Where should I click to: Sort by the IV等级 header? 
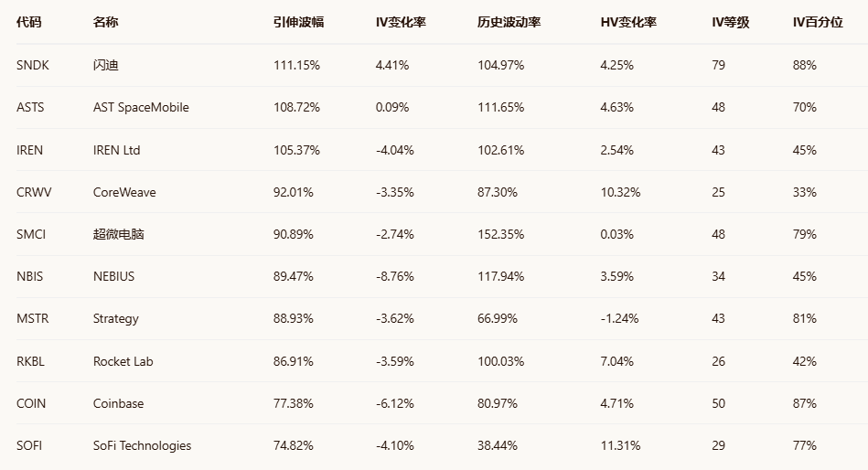[x=730, y=22]
